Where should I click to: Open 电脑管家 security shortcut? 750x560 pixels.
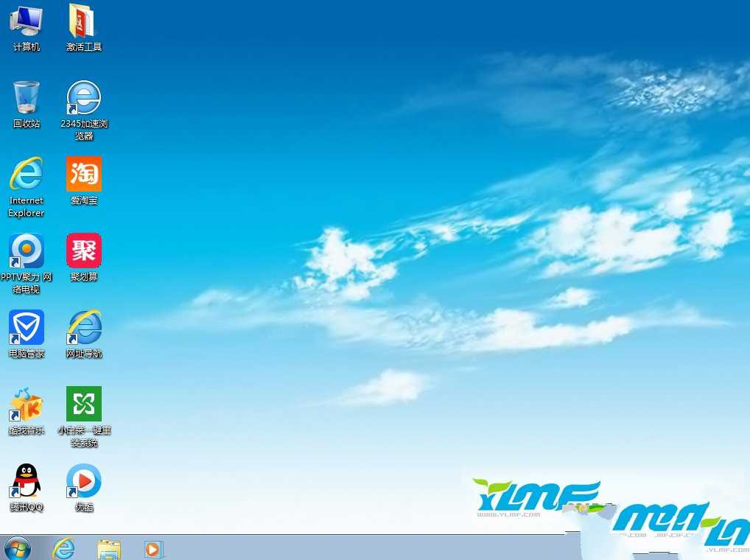pos(26,328)
